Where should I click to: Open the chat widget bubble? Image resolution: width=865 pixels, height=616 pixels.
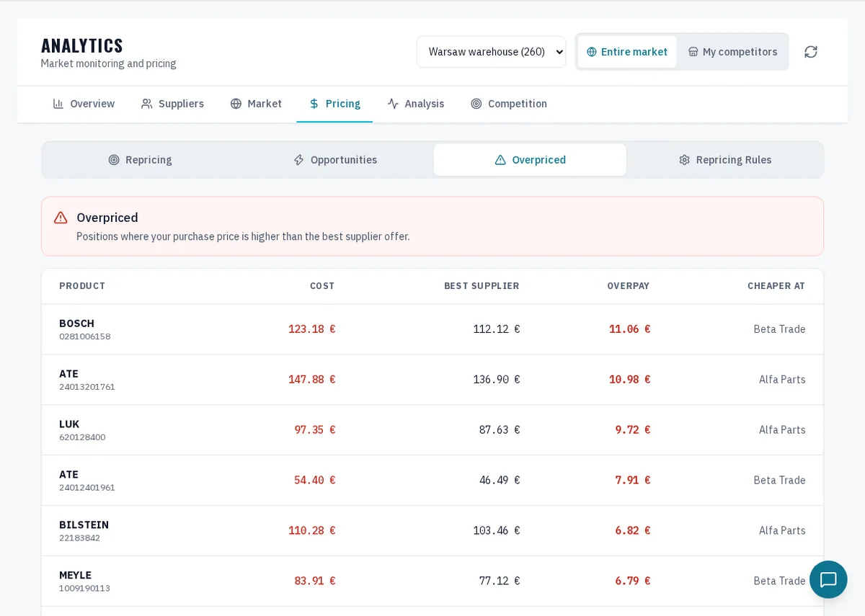pyautogui.click(x=828, y=579)
